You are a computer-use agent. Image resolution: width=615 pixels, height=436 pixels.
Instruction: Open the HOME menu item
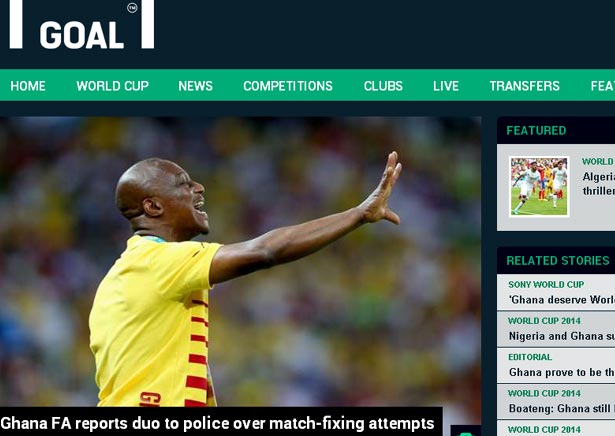click(28, 86)
